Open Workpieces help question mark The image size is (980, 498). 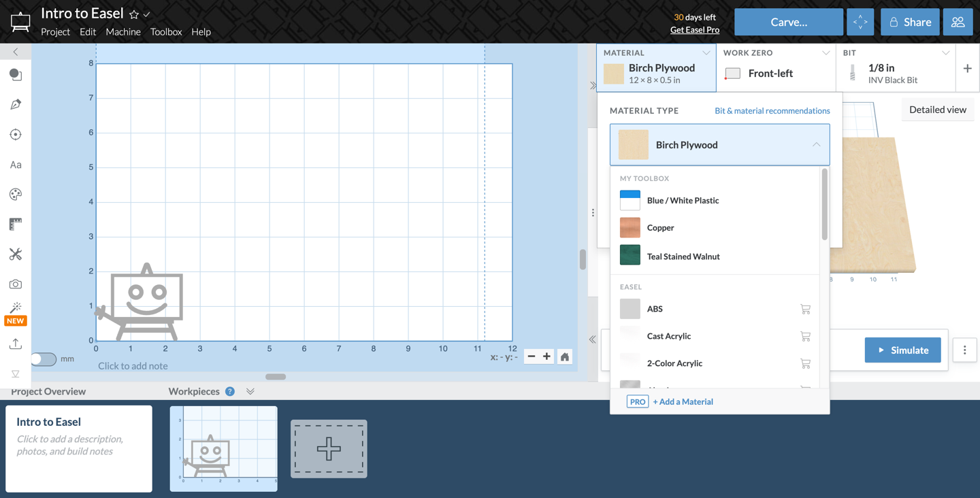[x=230, y=391]
